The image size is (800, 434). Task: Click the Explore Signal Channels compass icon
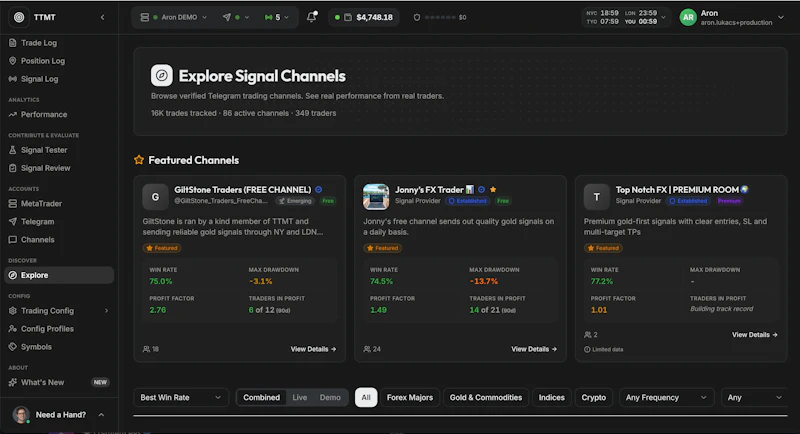click(x=162, y=75)
